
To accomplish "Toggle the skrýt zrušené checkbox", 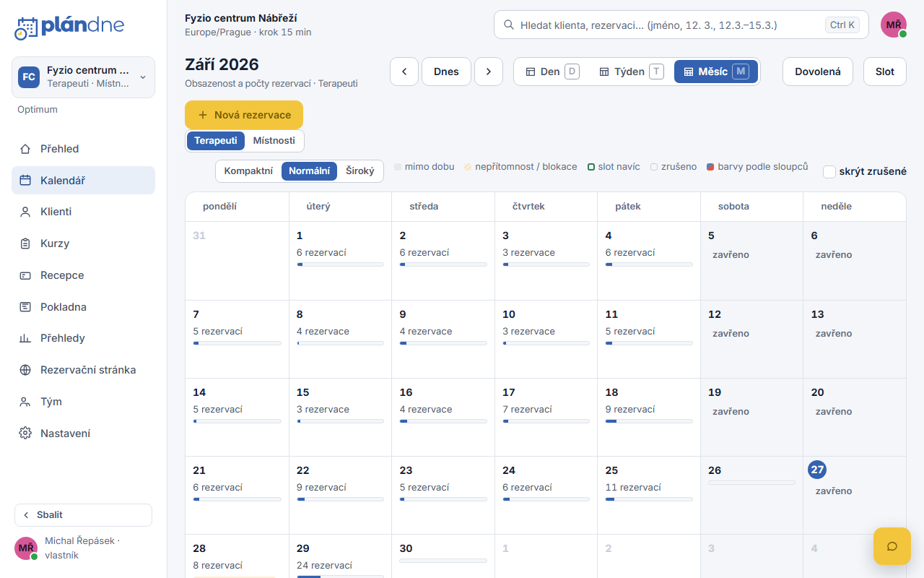I will click(829, 171).
